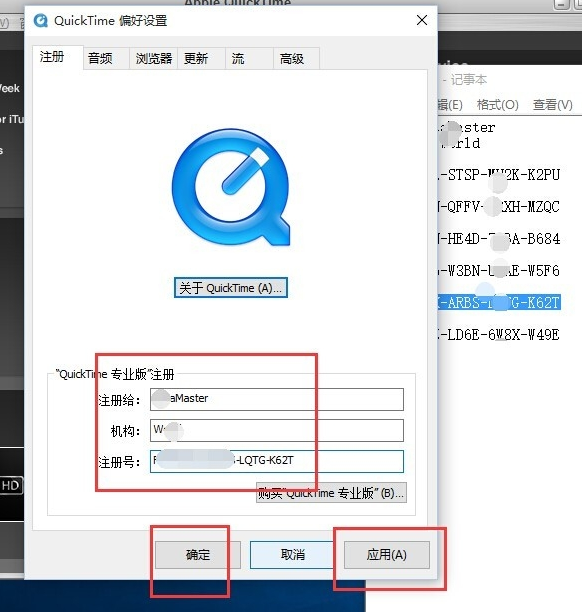Select the 更新 tab

(x=201, y=59)
